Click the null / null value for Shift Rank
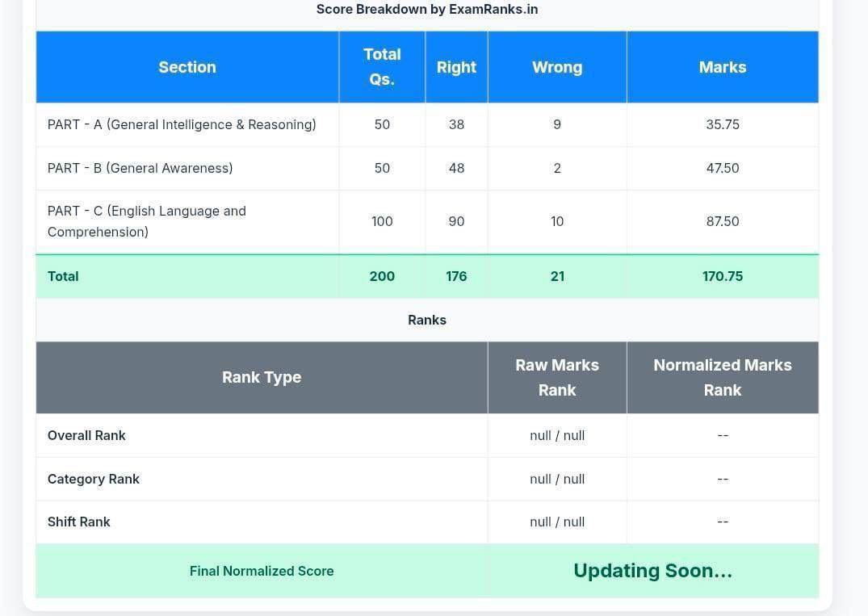 click(x=557, y=522)
